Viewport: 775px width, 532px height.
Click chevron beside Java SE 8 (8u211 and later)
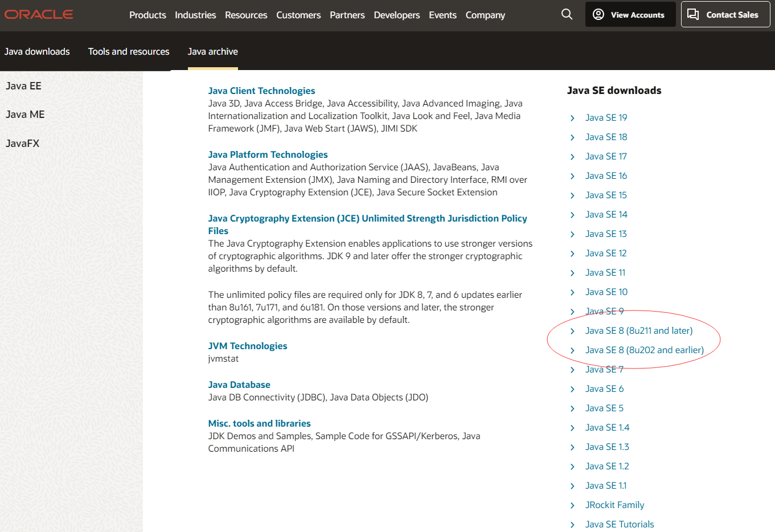pyautogui.click(x=572, y=331)
